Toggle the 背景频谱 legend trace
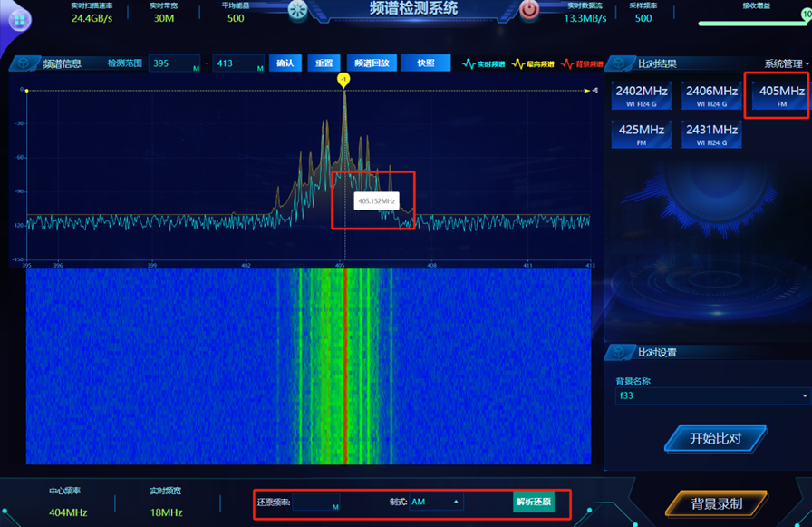The height and width of the screenshot is (527, 812). 582,63
